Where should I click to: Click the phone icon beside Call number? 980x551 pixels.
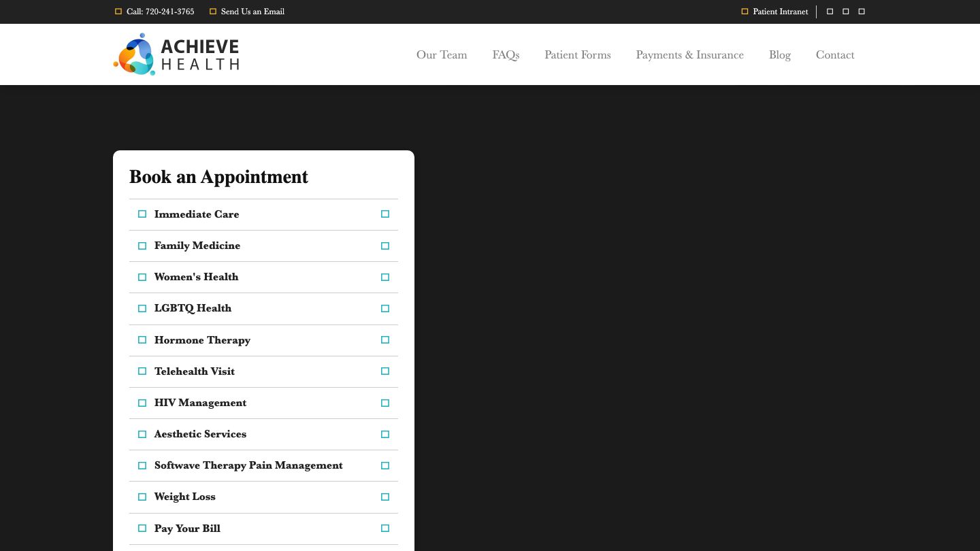118,12
